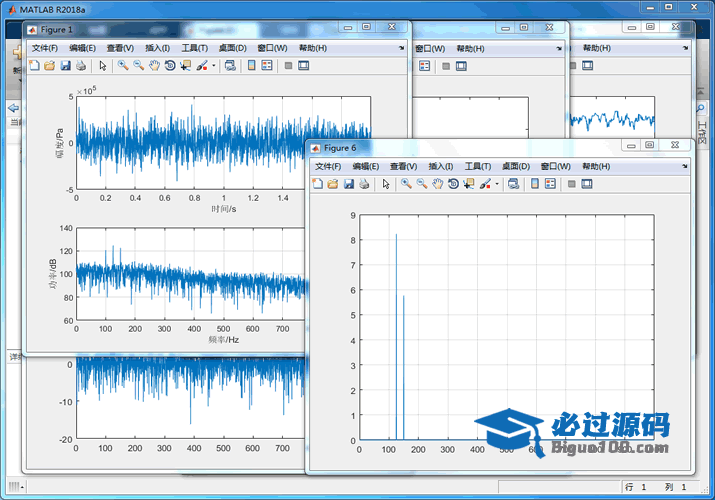Dock Figure 1 using menu bar arrow
715x500 pixels.
401,48
